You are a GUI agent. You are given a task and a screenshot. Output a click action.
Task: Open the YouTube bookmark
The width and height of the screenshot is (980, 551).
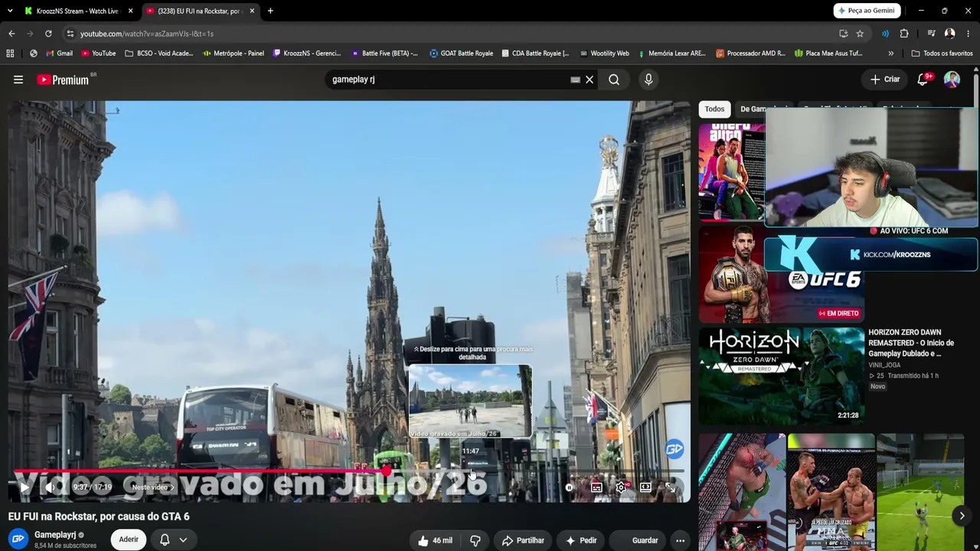(x=98, y=54)
